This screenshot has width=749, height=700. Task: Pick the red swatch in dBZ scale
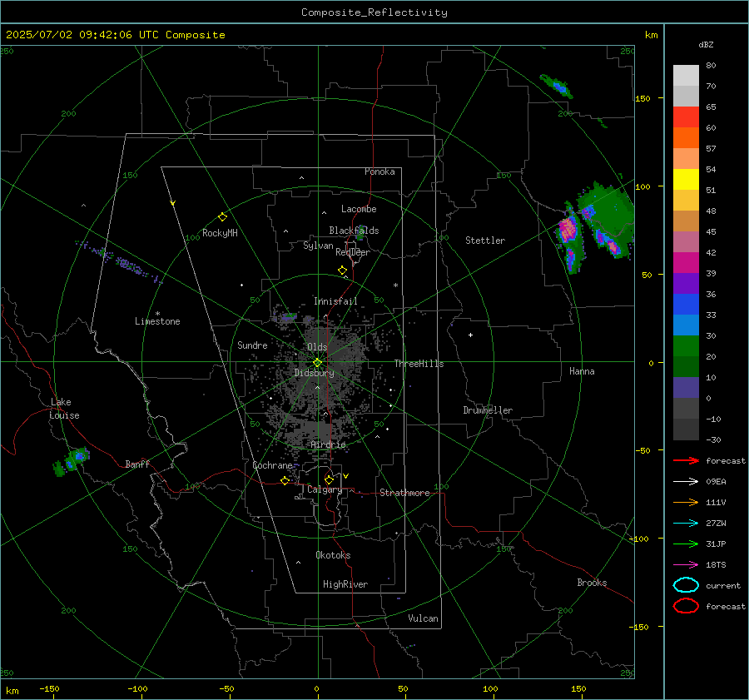click(x=686, y=117)
